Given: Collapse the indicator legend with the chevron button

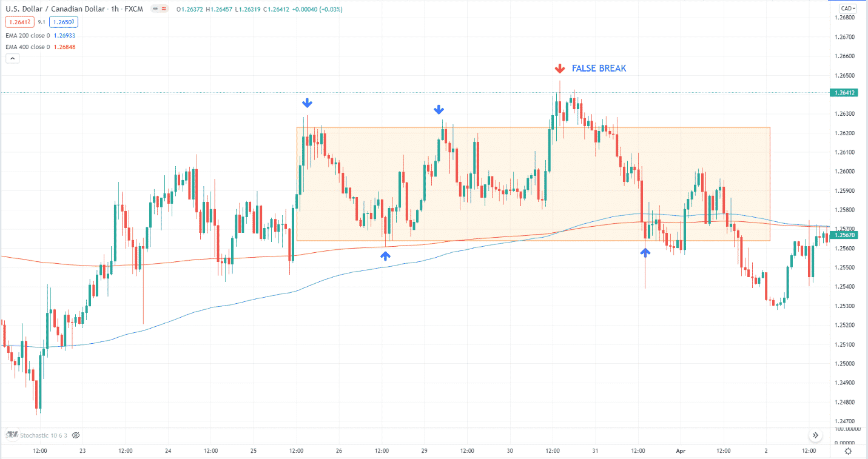Looking at the screenshot, I should click(x=12, y=58).
